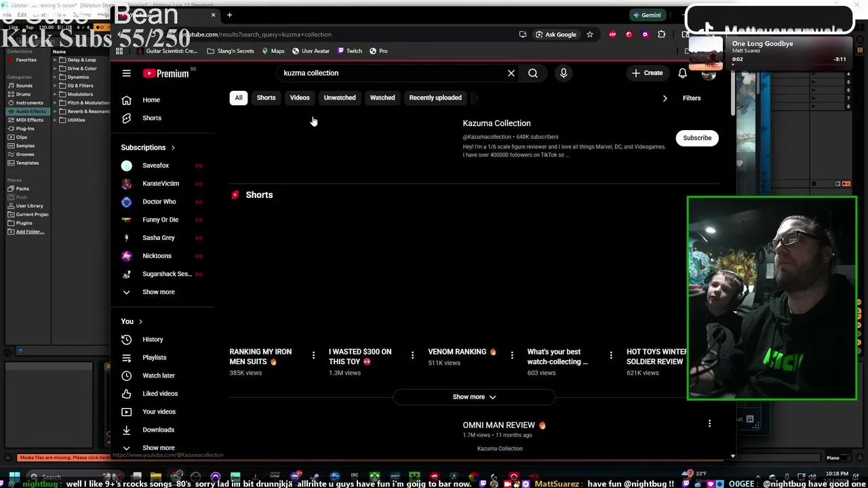Click the Create button
Viewport: 868px width, 488px height.
(647, 73)
